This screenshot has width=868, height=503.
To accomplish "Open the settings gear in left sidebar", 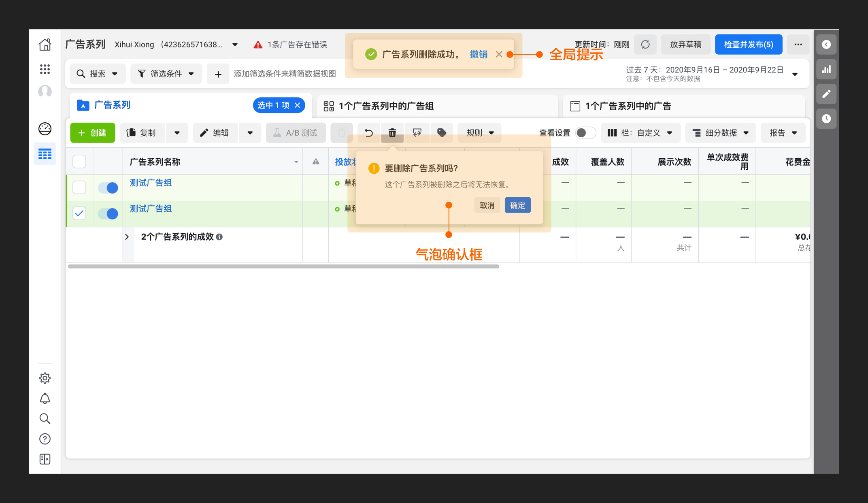I will [x=45, y=378].
